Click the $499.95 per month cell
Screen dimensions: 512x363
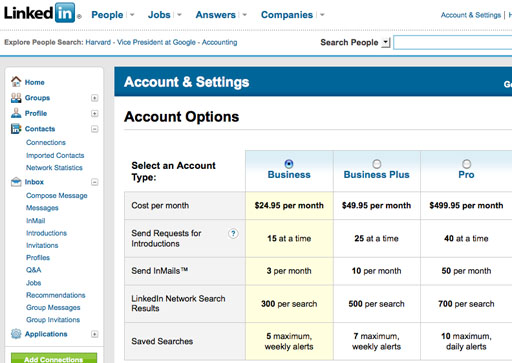(466, 205)
